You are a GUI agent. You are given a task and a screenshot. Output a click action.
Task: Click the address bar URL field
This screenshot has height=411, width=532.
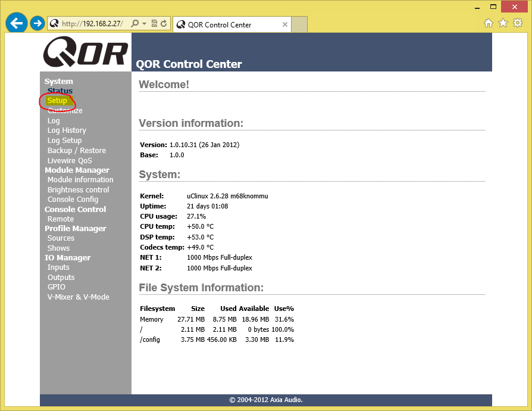tap(92, 24)
